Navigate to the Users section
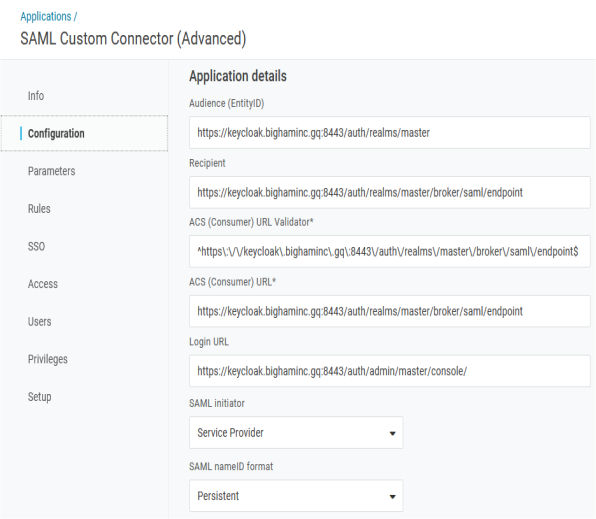The height and width of the screenshot is (519, 596). click(40, 322)
